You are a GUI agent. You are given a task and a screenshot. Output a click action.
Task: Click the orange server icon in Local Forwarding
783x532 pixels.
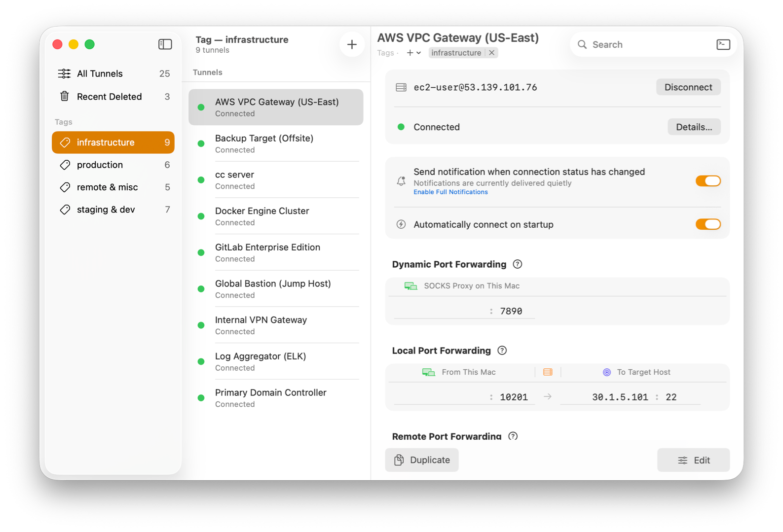point(548,372)
